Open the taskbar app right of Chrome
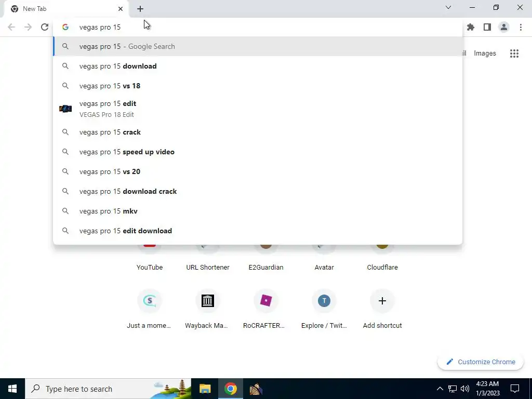532x399 pixels. (256, 389)
